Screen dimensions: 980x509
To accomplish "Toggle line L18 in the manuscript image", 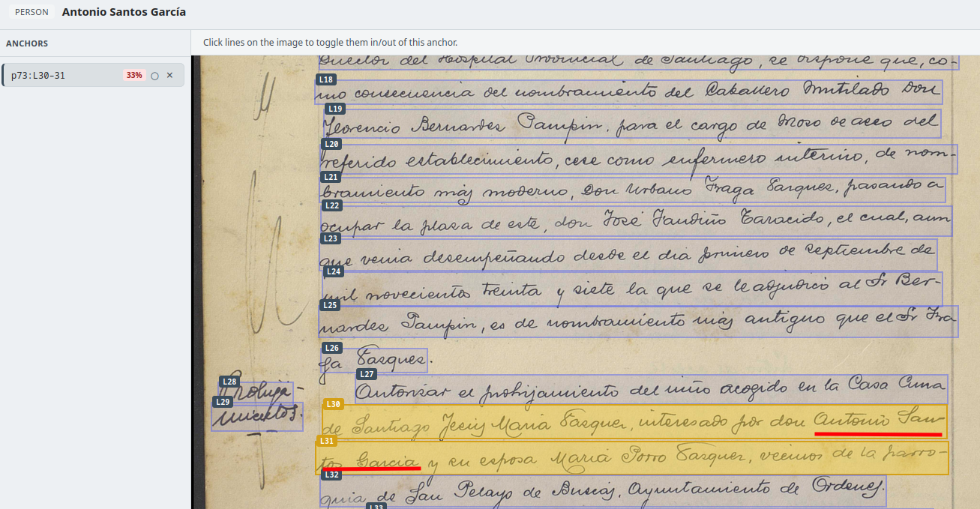I will coord(628,91).
